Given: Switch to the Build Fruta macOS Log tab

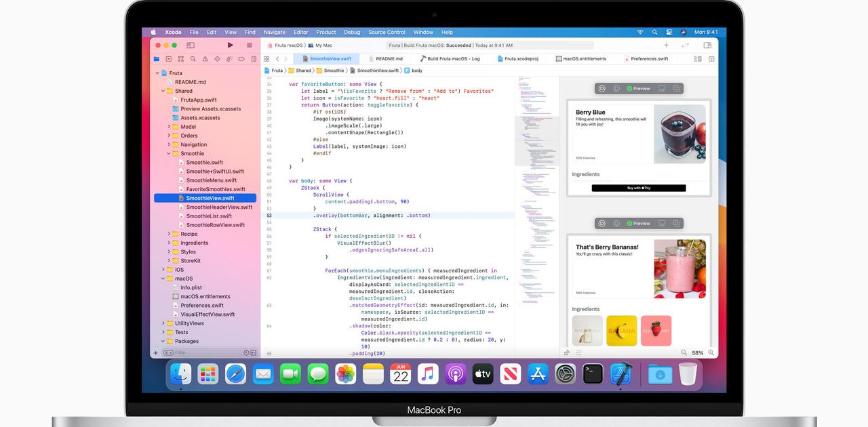Looking at the screenshot, I should pyautogui.click(x=450, y=59).
